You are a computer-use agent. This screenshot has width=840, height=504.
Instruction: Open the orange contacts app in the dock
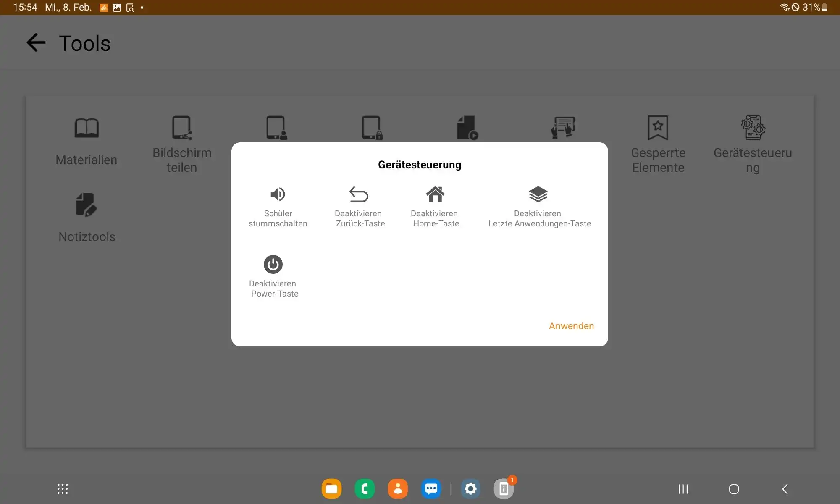coord(398,489)
